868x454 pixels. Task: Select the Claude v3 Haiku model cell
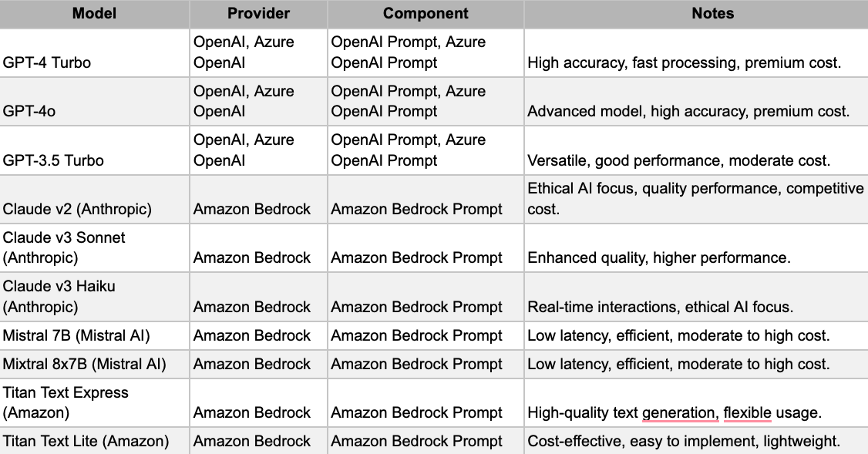coord(59,296)
